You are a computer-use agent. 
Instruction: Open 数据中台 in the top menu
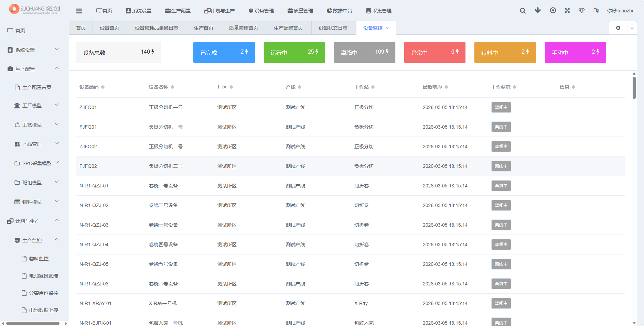340,11
